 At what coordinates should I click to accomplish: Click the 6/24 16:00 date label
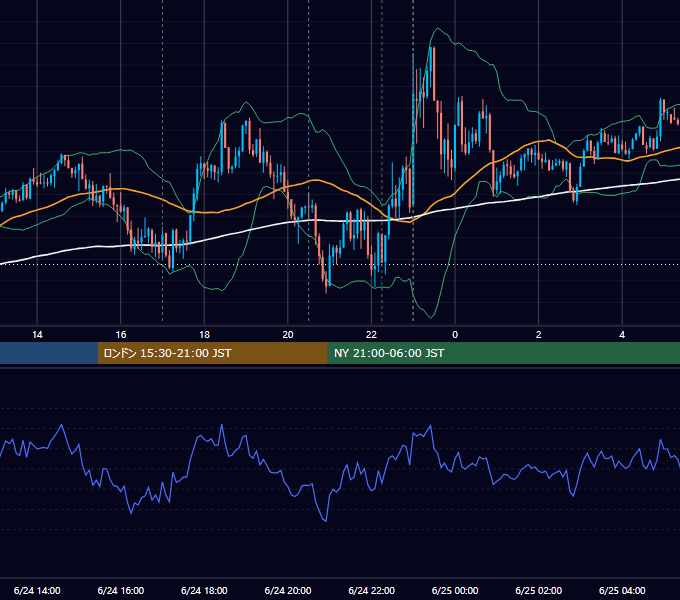pyautogui.click(x=121, y=591)
